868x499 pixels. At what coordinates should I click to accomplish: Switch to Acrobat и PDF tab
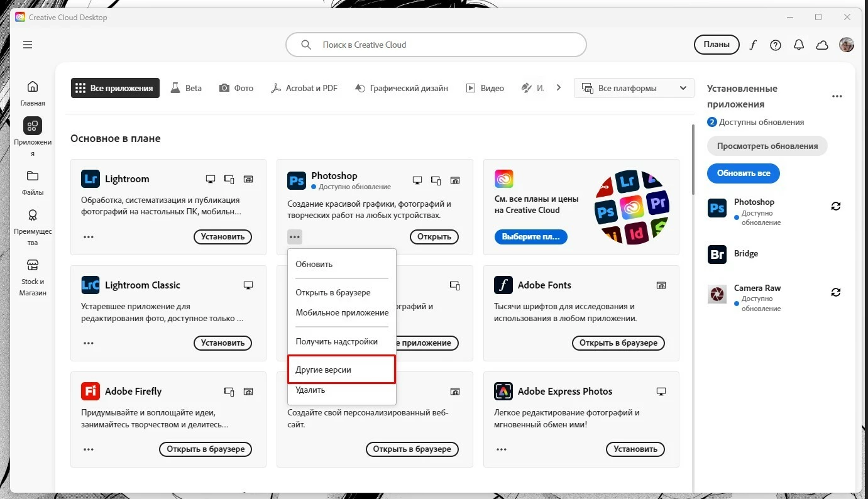coord(304,88)
